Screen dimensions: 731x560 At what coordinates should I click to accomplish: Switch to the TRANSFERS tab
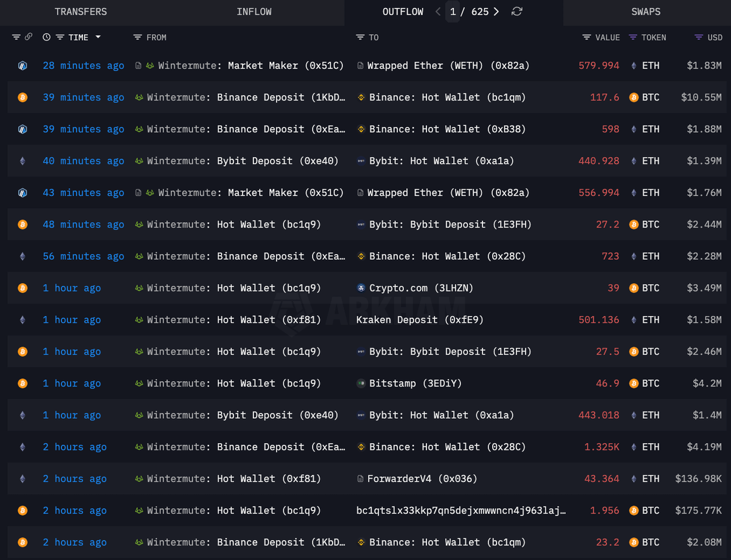[x=81, y=12]
